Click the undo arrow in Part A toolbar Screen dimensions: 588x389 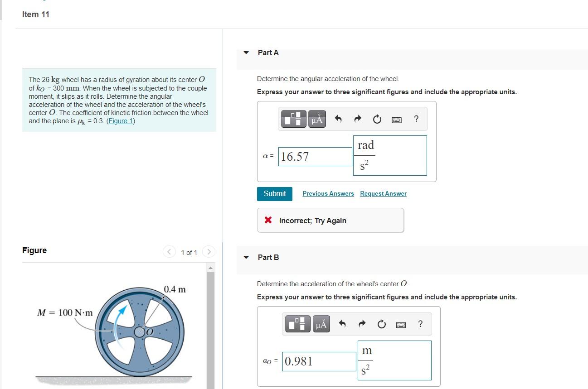(x=338, y=119)
